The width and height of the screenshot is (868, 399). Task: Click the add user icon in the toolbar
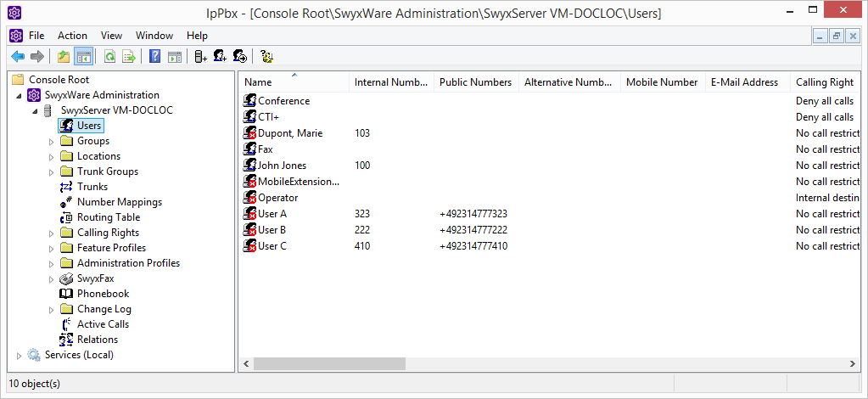tap(220, 57)
